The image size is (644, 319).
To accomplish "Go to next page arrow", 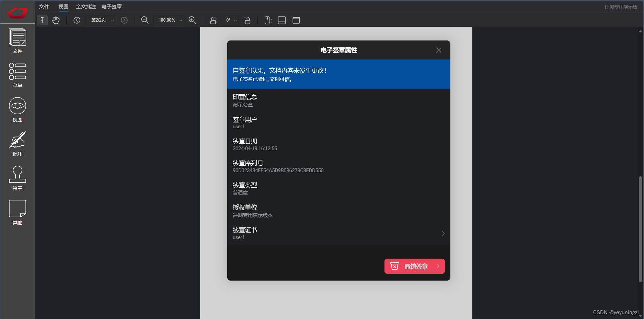I will tap(124, 20).
